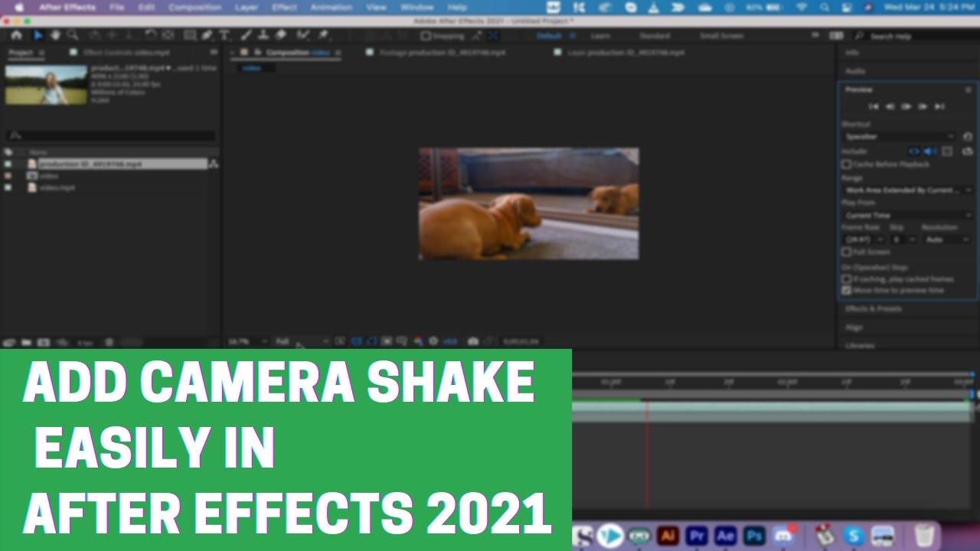Reset the Preview shortcut settings icon
980x551 pixels.
click(x=968, y=136)
